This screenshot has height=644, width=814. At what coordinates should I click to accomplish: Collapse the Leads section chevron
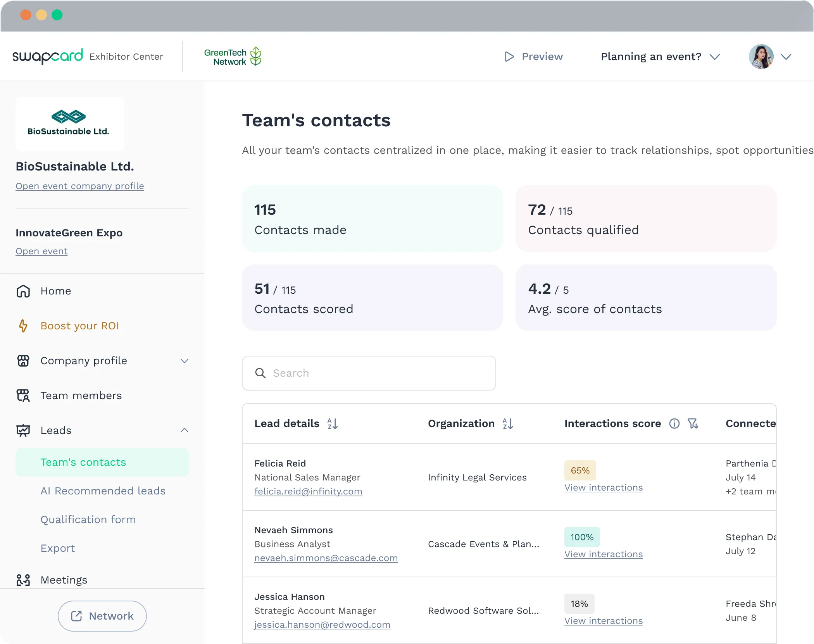(185, 430)
